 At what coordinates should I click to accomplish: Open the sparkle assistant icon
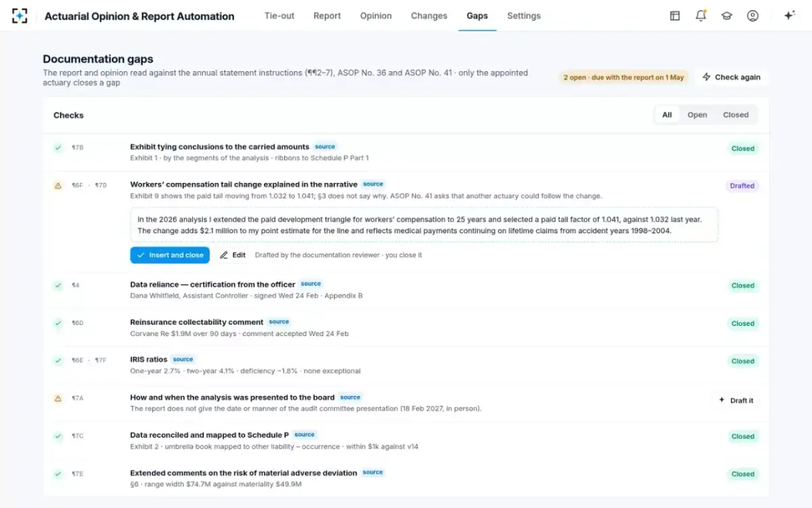789,16
